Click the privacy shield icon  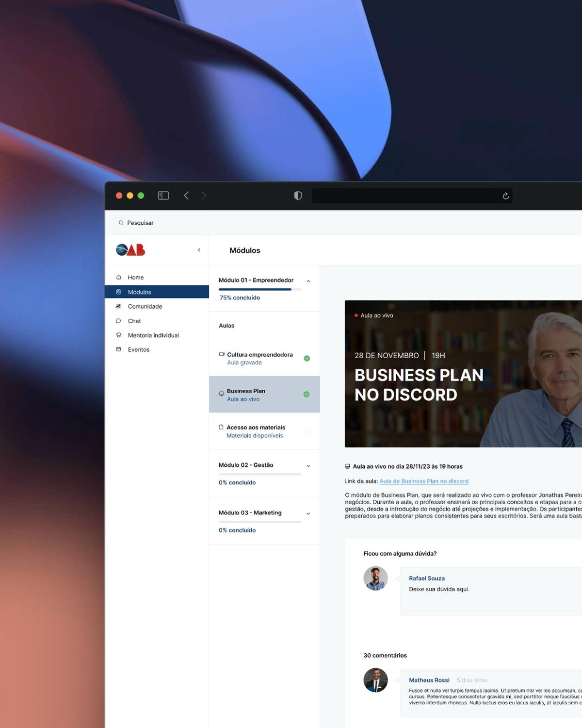point(298,196)
